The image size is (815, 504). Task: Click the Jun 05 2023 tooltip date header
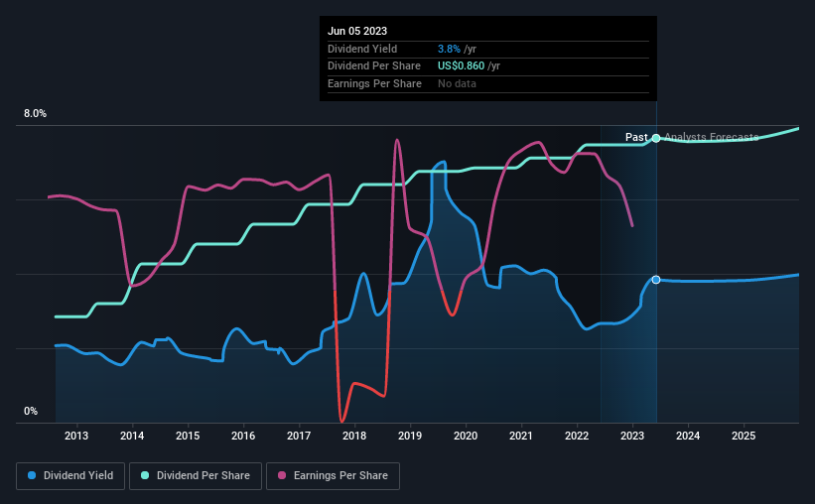click(357, 31)
